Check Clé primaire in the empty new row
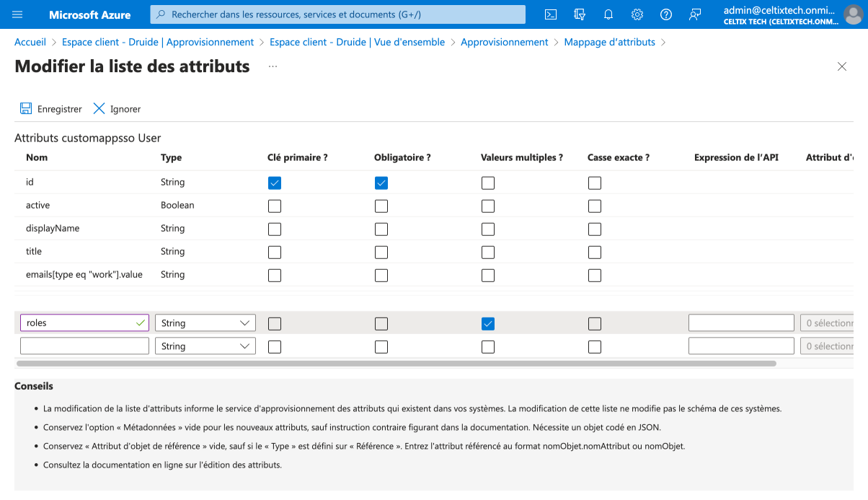The width and height of the screenshot is (868, 500). click(x=275, y=346)
